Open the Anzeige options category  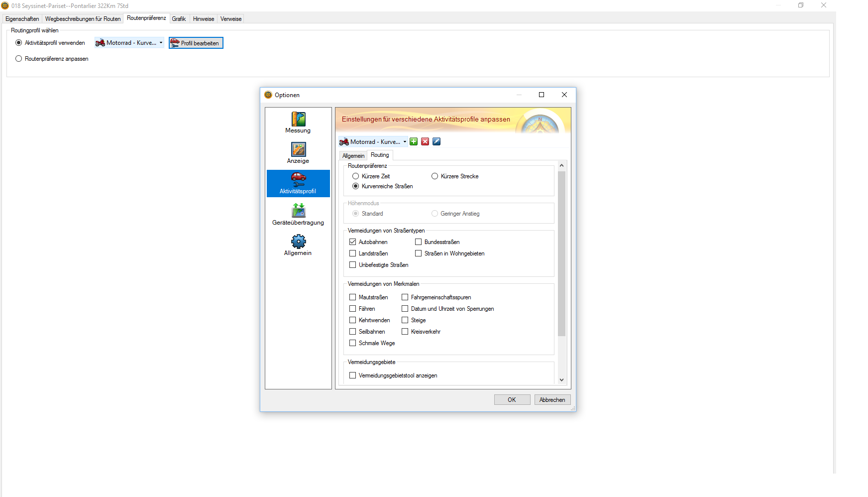click(x=298, y=153)
